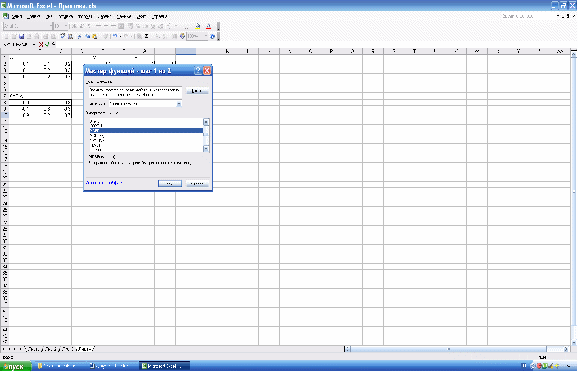Select the K column header

tap(227, 51)
